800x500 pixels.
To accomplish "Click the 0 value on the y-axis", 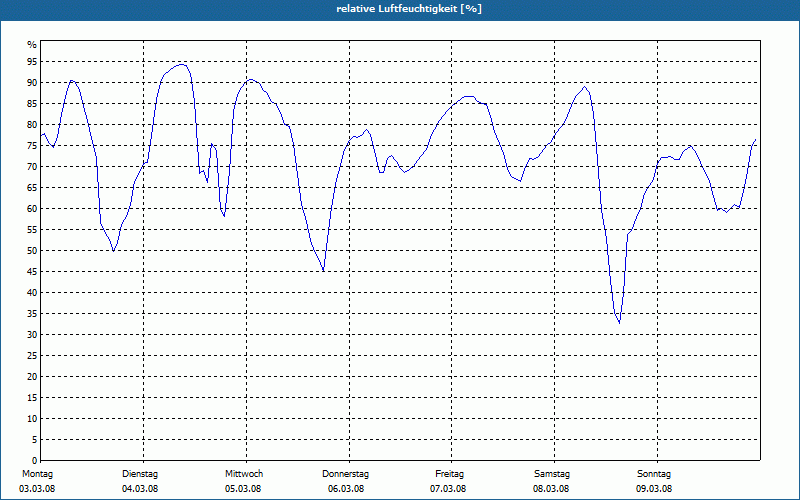I will click(34, 461).
